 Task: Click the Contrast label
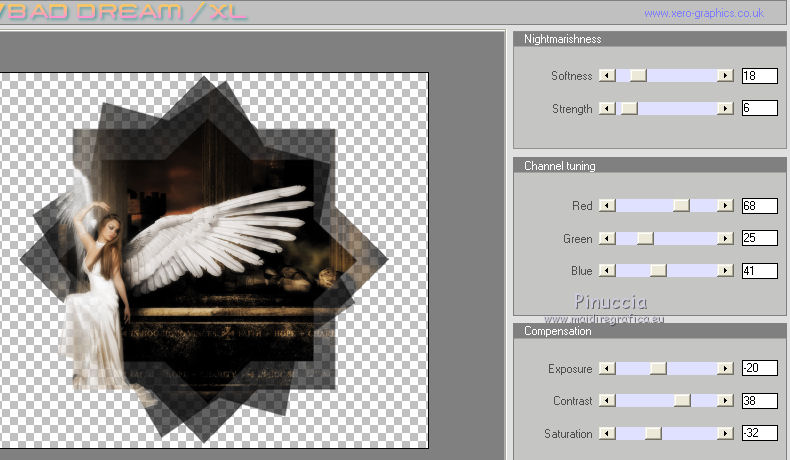[573, 401]
